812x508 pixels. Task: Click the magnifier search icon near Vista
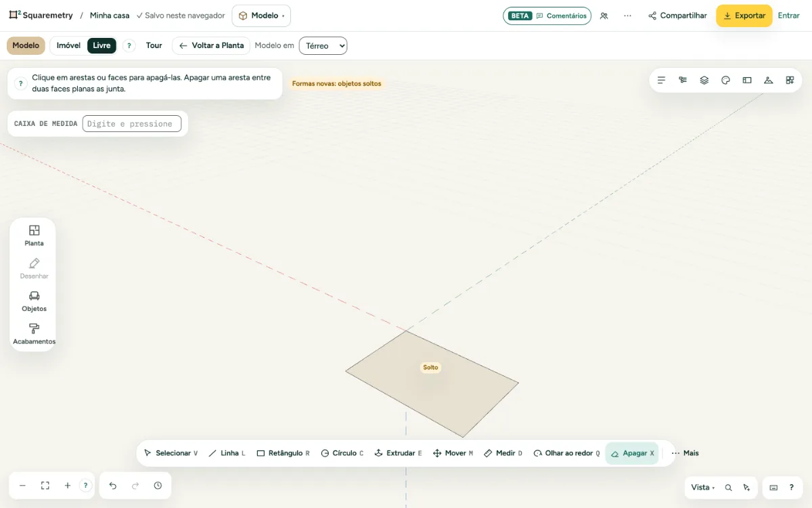coord(729,488)
